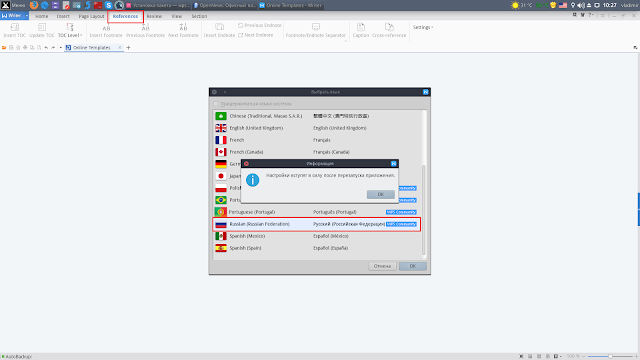Screen dimensions: 640x360
Task: Click Next Endnote in the ribbon
Action: (x=256, y=35)
